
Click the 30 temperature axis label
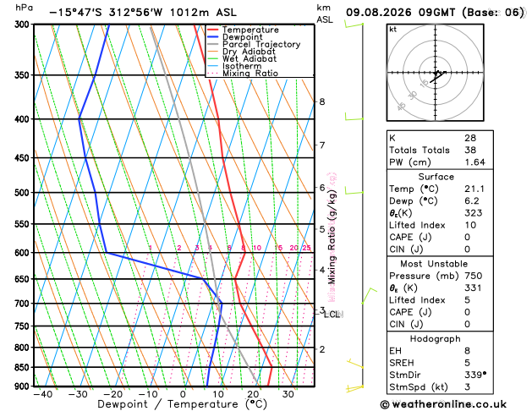[x=288, y=394]
